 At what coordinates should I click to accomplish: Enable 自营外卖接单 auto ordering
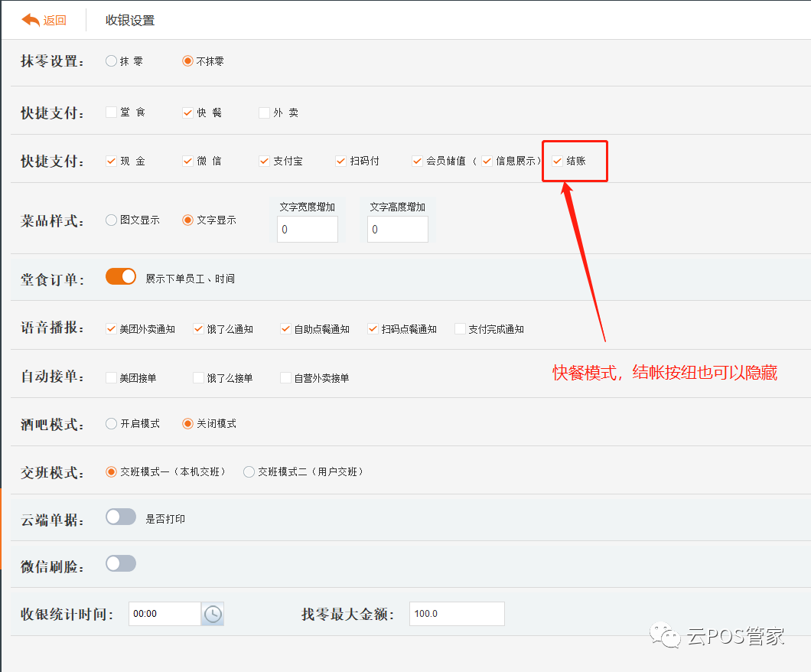coord(285,377)
